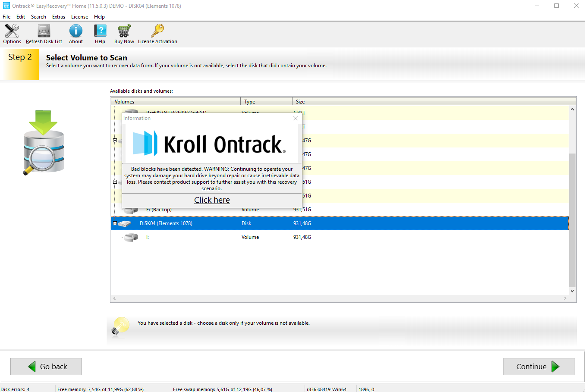Click the EasyRecovery app icon in title bar
Image resolution: width=585 pixels, height=392 pixels.
pos(6,6)
